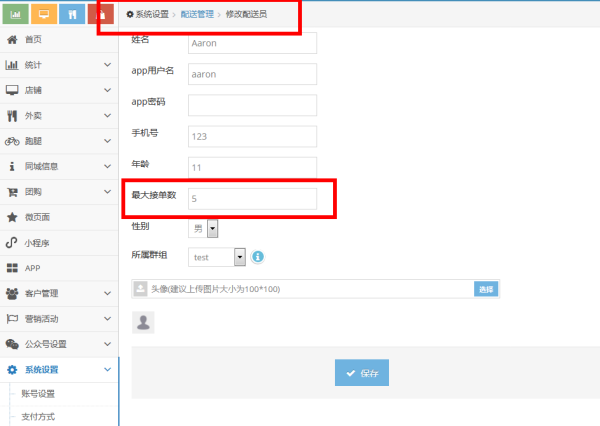
Task: Click the orange monitor shortcut icon
Action: tap(44, 14)
